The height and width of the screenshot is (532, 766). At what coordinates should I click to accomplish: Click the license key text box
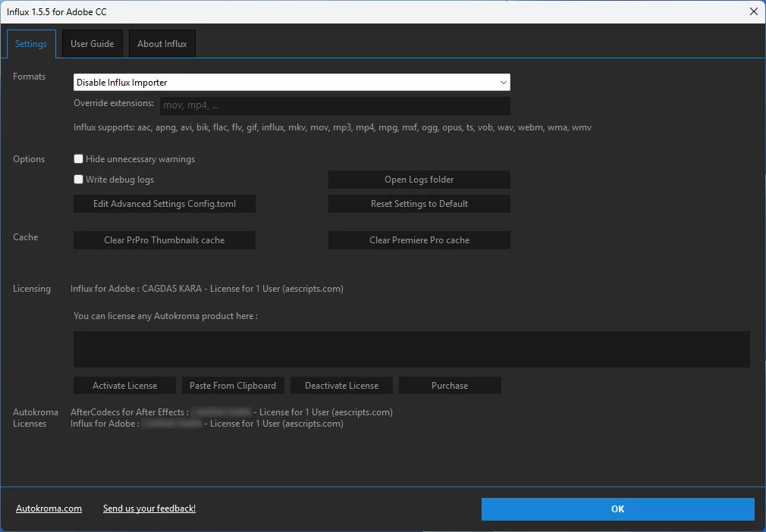point(412,349)
